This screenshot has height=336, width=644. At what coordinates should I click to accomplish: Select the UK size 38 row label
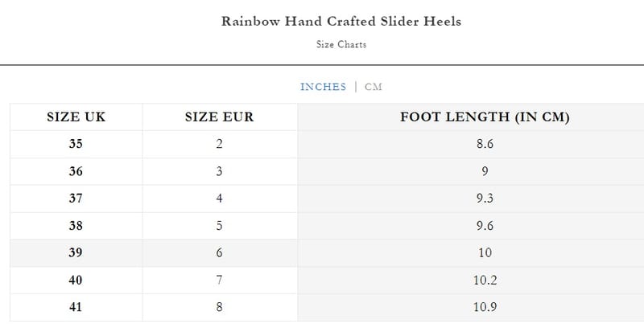(x=76, y=226)
